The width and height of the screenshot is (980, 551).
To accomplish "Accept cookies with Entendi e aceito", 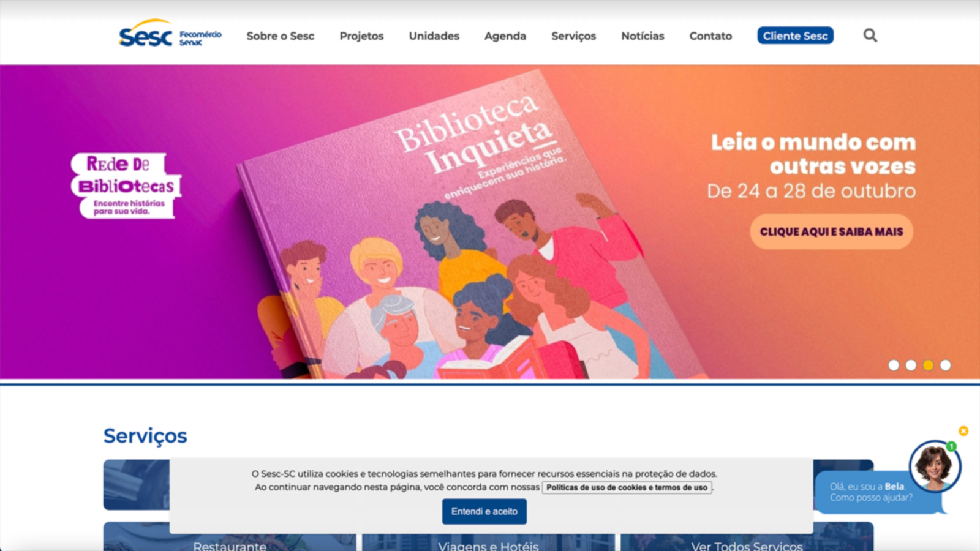I will pos(484,511).
